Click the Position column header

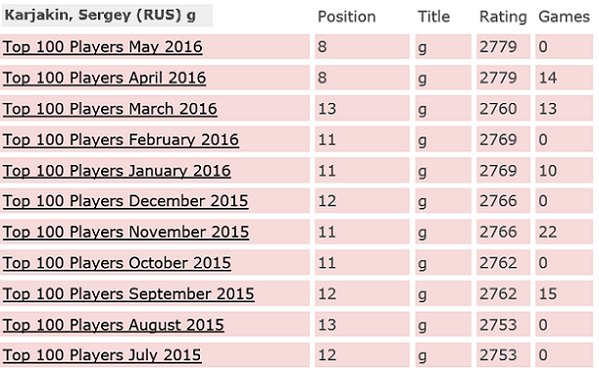point(347,17)
